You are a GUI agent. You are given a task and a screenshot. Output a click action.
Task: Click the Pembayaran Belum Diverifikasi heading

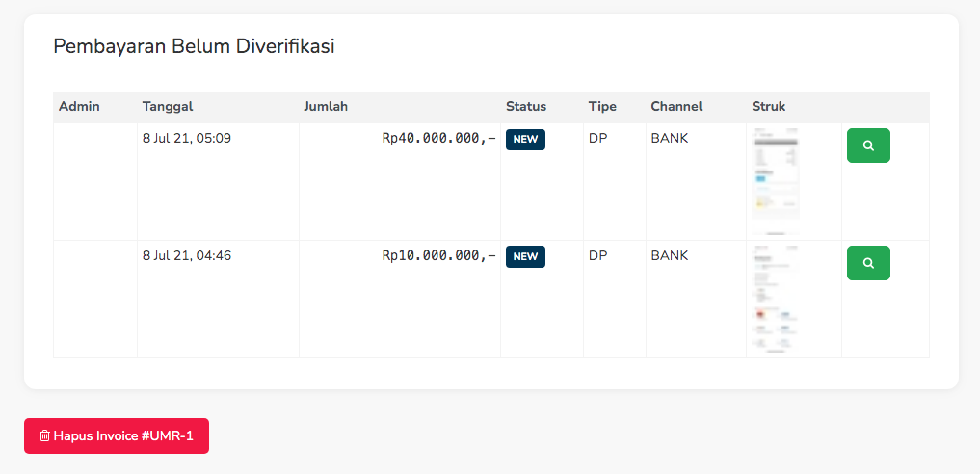(194, 46)
